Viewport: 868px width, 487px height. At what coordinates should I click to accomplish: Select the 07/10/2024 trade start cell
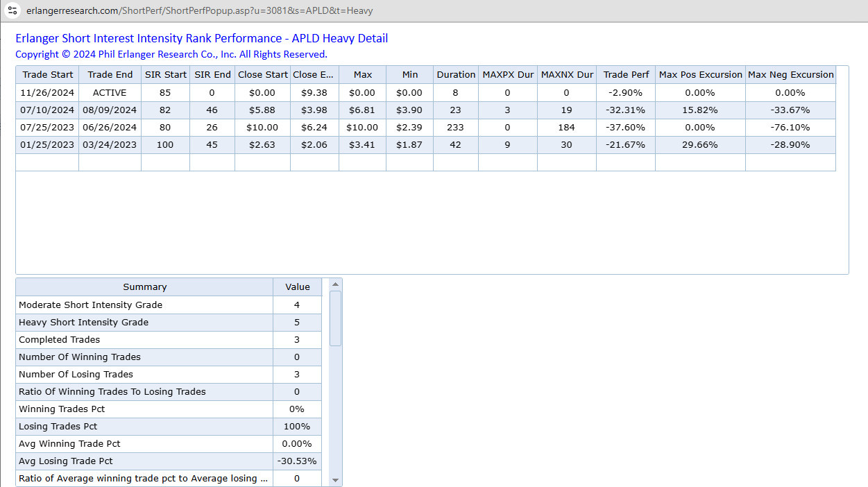tap(47, 110)
